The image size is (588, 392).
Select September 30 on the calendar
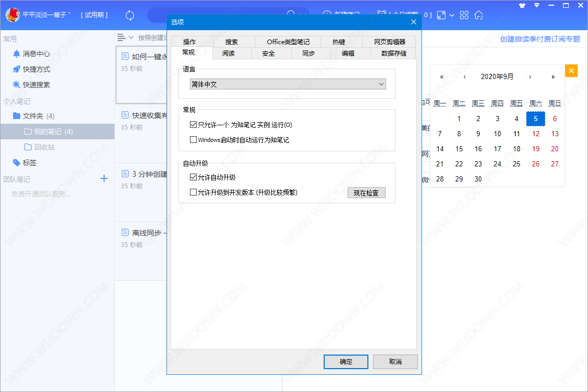[x=478, y=178]
